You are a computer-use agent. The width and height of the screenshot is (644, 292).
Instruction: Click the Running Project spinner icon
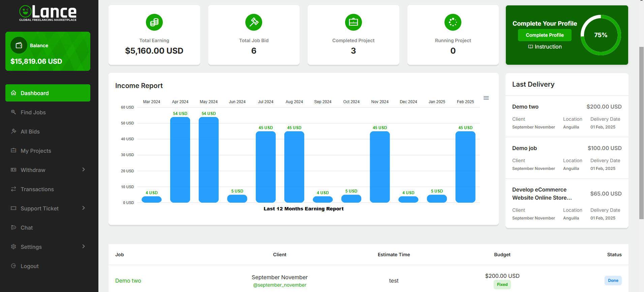(x=453, y=22)
